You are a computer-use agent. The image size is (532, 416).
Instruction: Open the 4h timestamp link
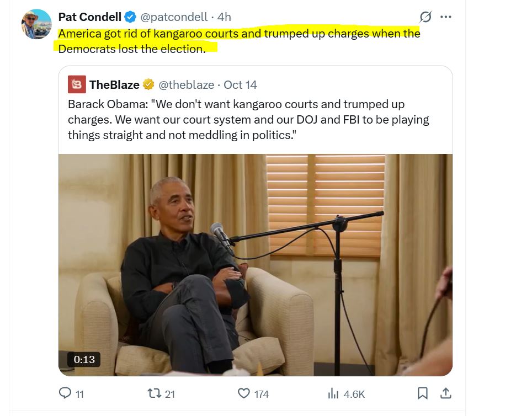[x=224, y=18]
